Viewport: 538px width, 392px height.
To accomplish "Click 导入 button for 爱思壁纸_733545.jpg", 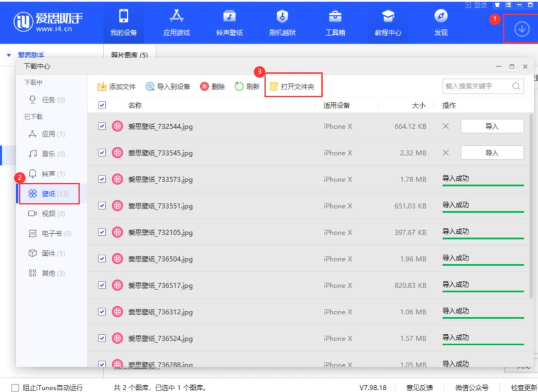I will (x=491, y=153).
